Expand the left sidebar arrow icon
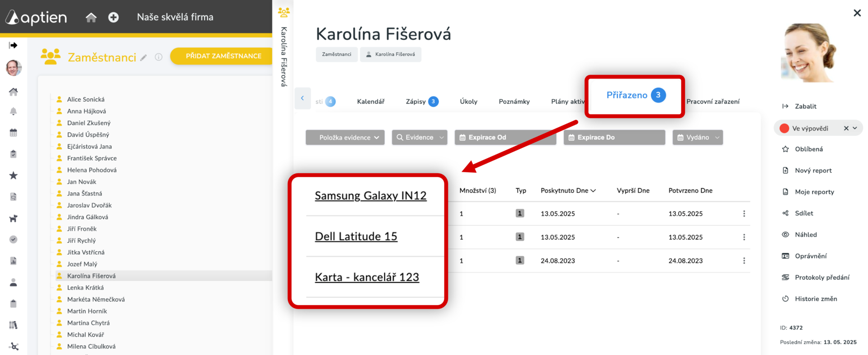Image resolution: width=868 pixels, height=355 pixels. point(13,45)
